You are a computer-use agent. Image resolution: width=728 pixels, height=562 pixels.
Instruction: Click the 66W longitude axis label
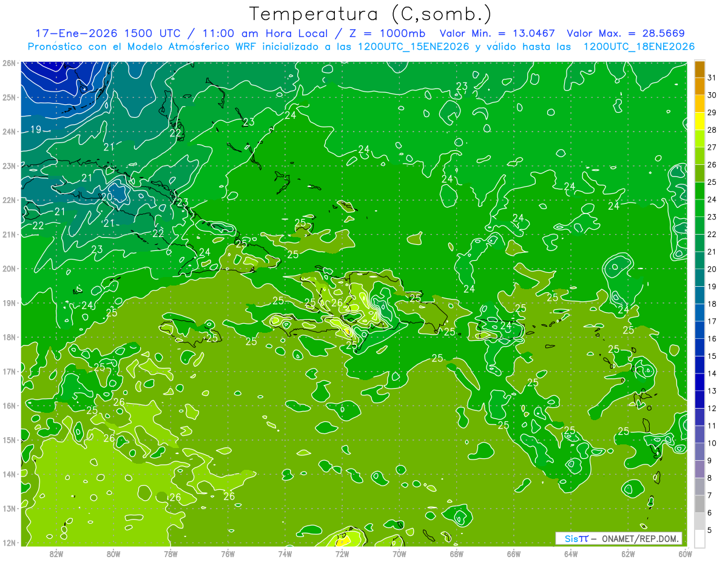pyautogui.click(x=514, y=554)
